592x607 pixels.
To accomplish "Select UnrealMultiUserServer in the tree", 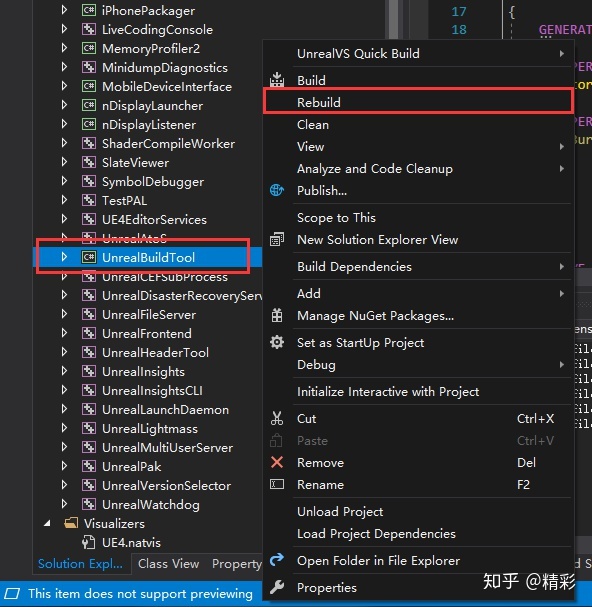I will pos(167,448).
